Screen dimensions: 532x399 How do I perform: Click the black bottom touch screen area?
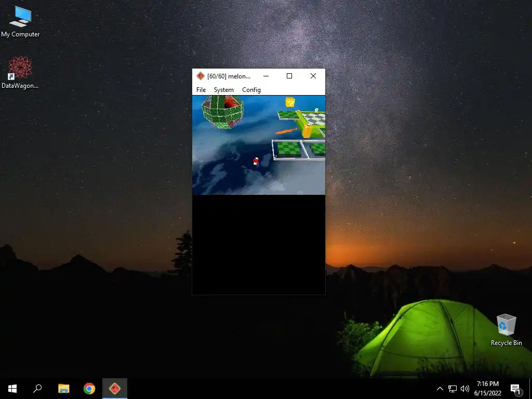259,244
